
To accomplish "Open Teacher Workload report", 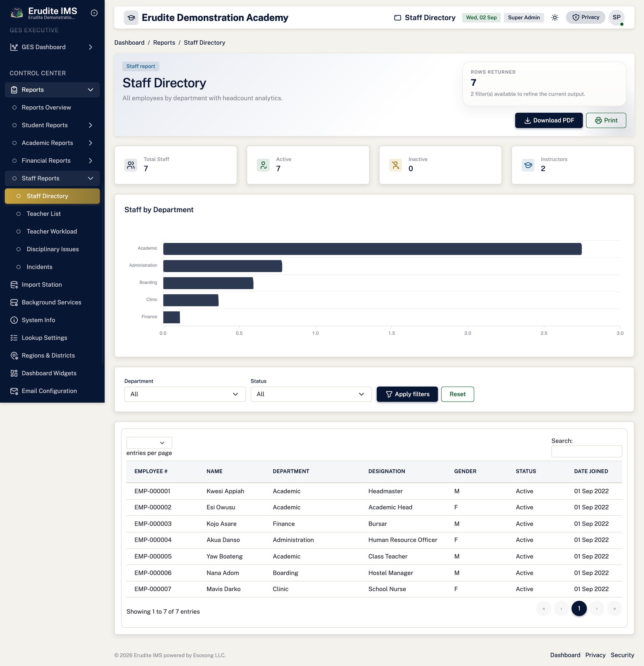I will pos(52,232).
